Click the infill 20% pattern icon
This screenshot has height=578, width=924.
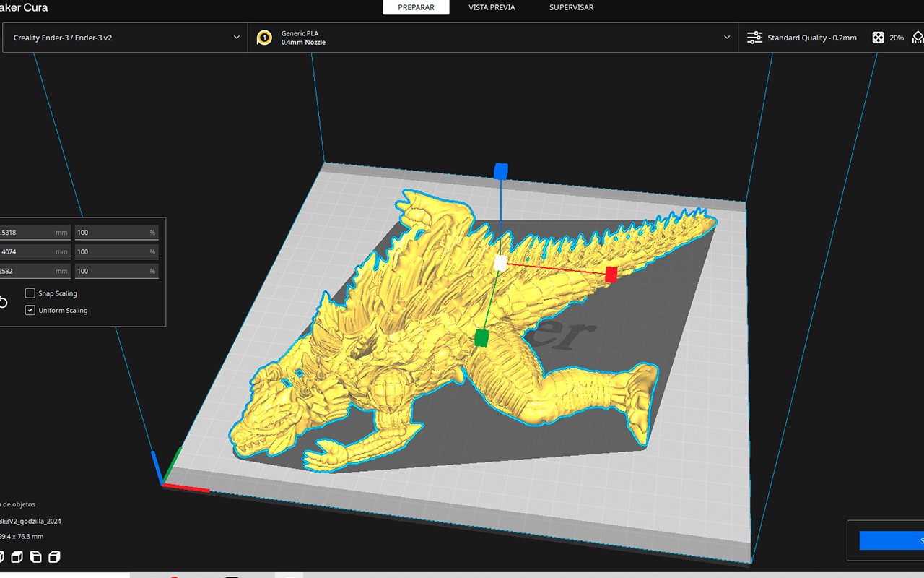click(x=878, y=38)
